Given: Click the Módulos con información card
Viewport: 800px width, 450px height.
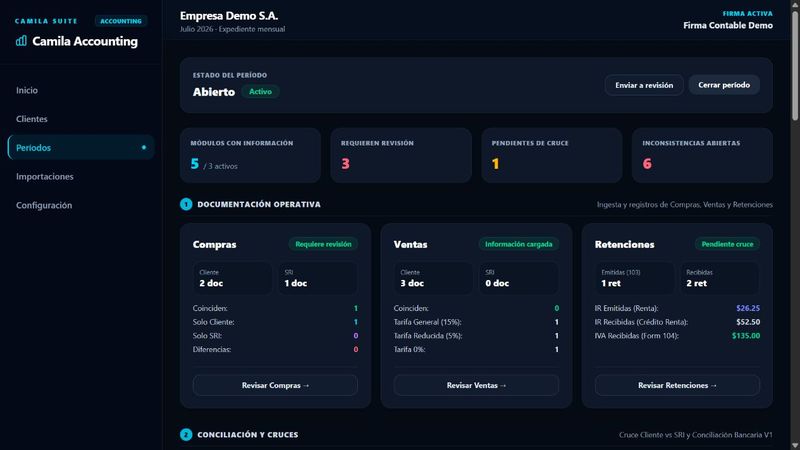Looking at the screenshot, I should coord(250,155).
